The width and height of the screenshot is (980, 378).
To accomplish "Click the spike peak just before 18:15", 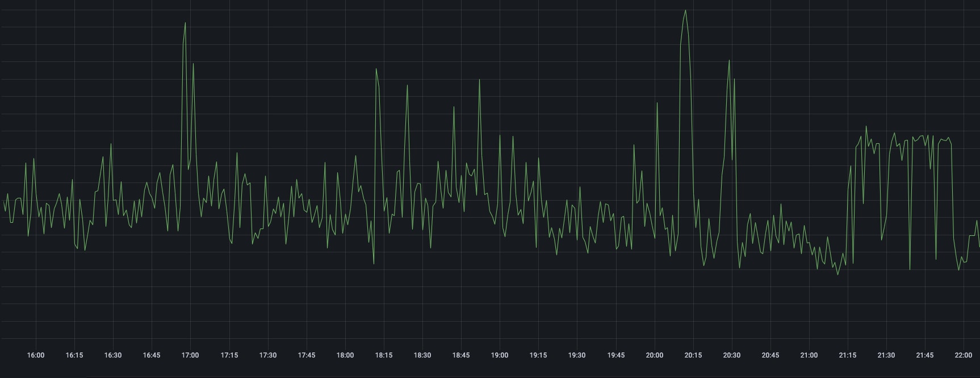I will point(376,69).
